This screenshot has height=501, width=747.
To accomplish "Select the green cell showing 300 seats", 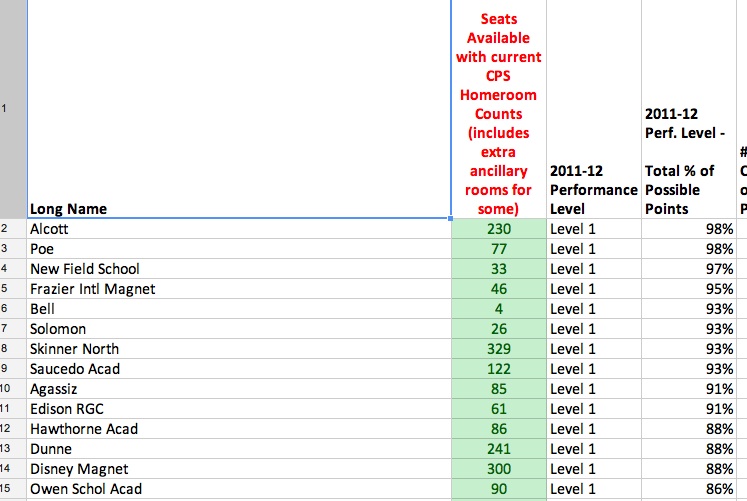I will pos(499,469).
